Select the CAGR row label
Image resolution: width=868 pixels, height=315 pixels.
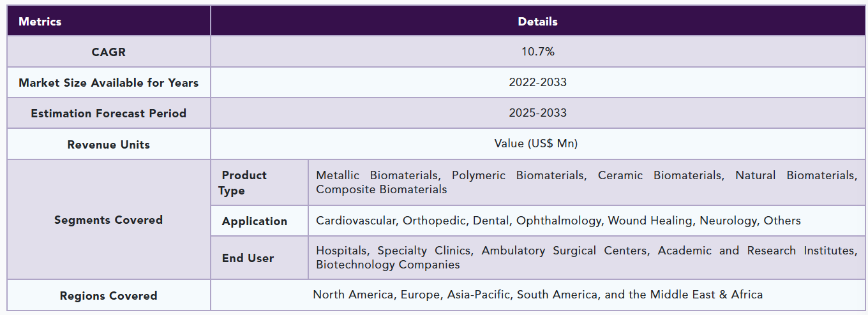click(108, 52)
